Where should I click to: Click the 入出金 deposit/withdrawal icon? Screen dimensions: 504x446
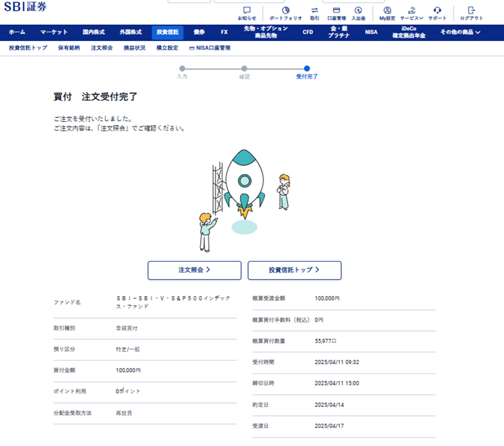coord(358,13)
